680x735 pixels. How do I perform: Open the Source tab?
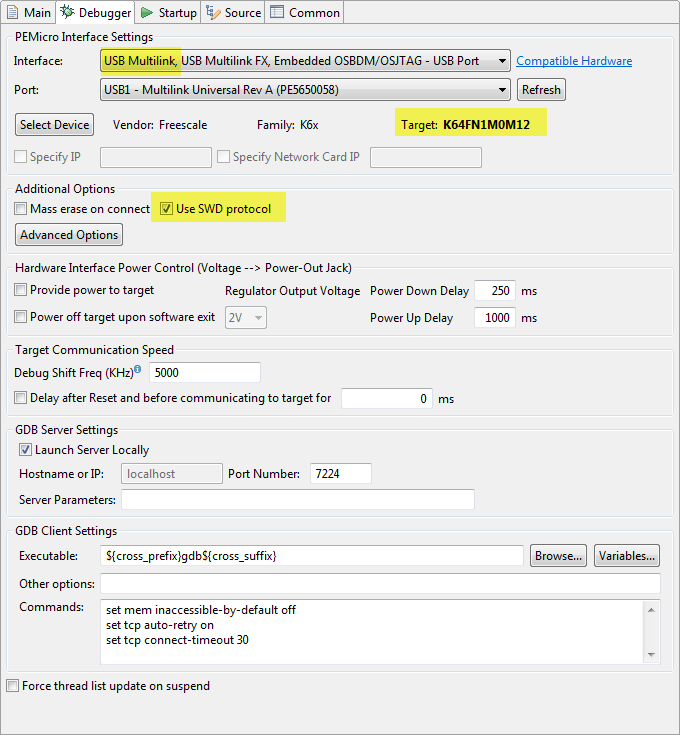tap(234, 12)
